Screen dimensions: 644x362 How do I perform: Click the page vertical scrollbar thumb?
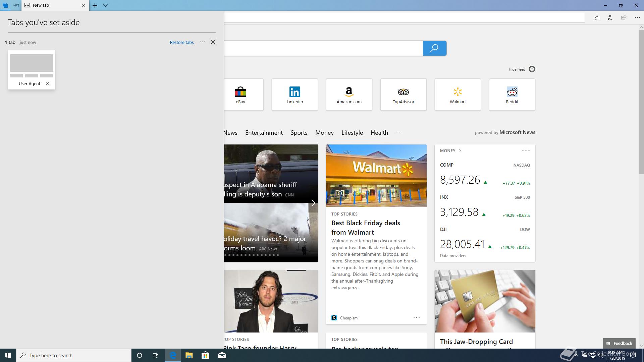pyautogui.click(x=641, y=102)
